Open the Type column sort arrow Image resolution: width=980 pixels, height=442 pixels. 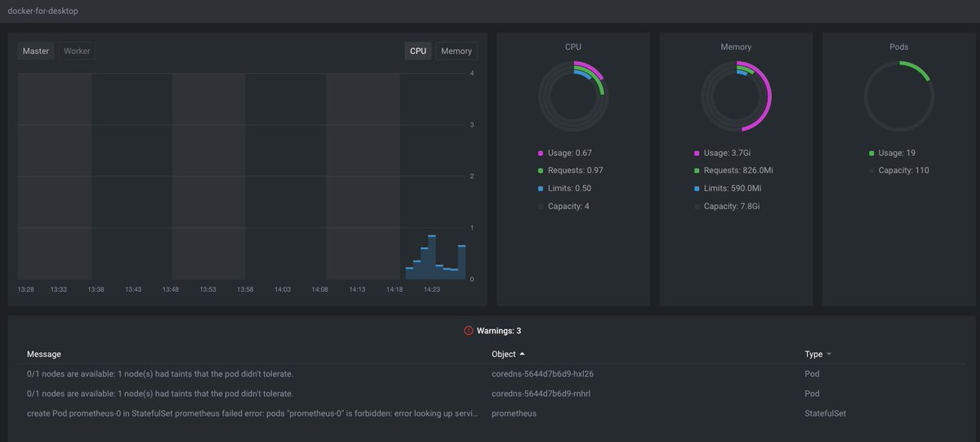coord(829,355)
